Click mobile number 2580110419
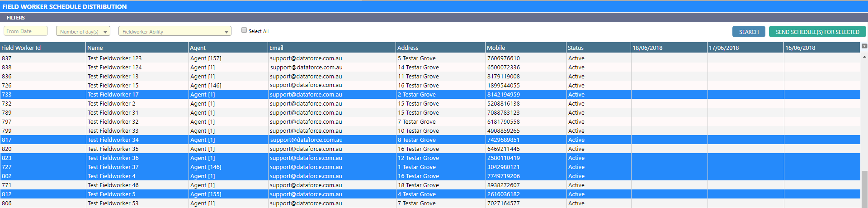 (x=504, y=158)
